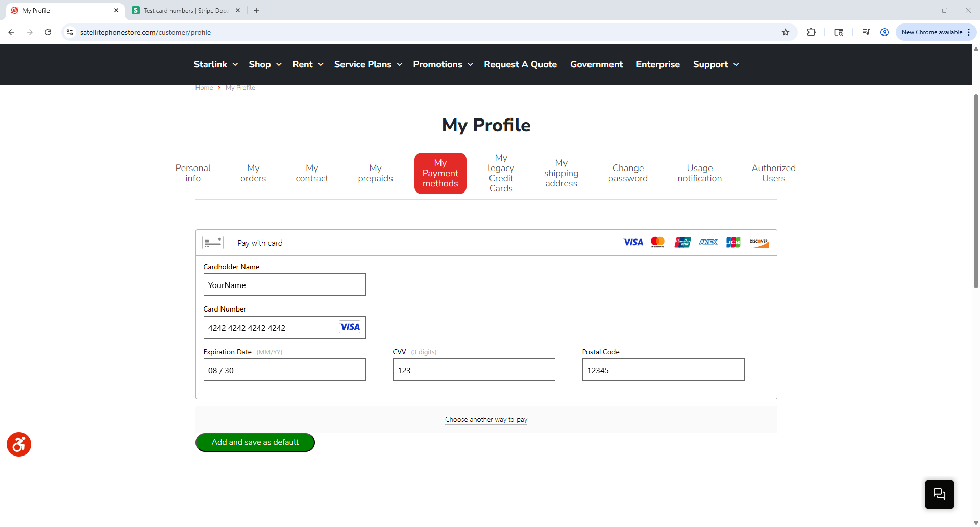Open the Change password section
The height and width of the screenshot is (527, 980).
tap(627, 173)
